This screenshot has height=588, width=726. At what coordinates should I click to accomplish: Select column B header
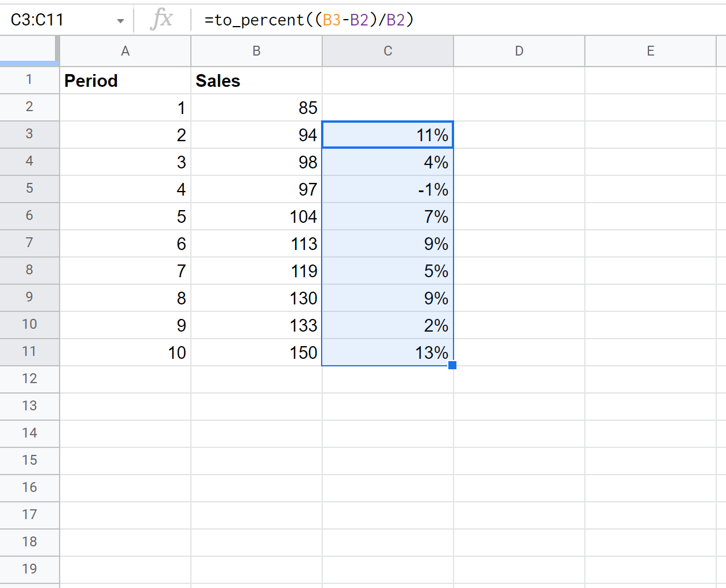(x=256, y=52)
